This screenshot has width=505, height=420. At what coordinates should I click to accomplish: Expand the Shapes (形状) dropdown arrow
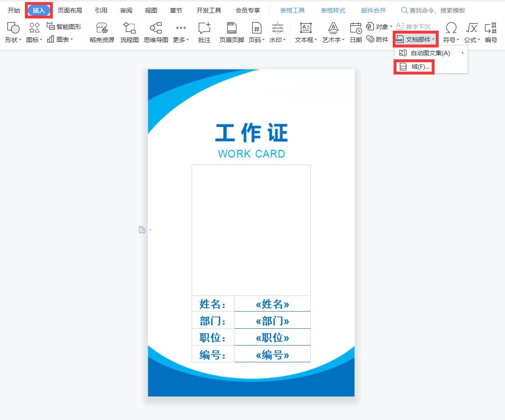coord(20,40)
